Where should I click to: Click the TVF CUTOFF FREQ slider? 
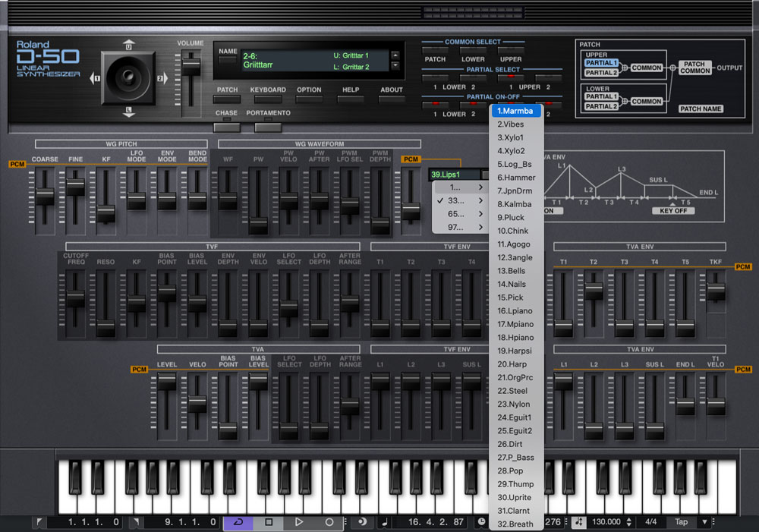coord(75,299)
